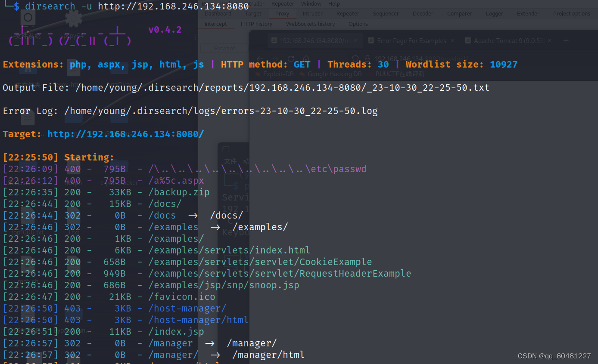Click the Wordlist size value 10927
598x364 pixels.
coord(504,65)
